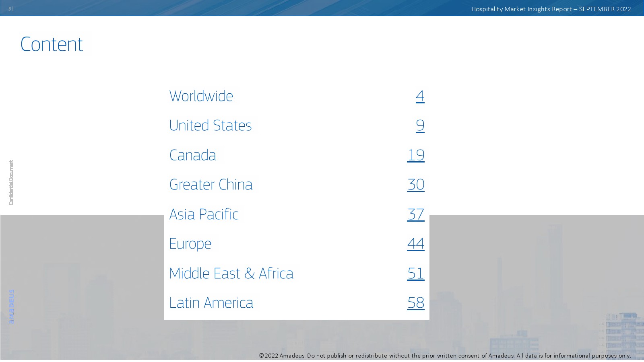Click the Amadeus logo on left edge
The width and height of the screenshot is (644, 362).
pyautogui.click(x=11, y=306)
